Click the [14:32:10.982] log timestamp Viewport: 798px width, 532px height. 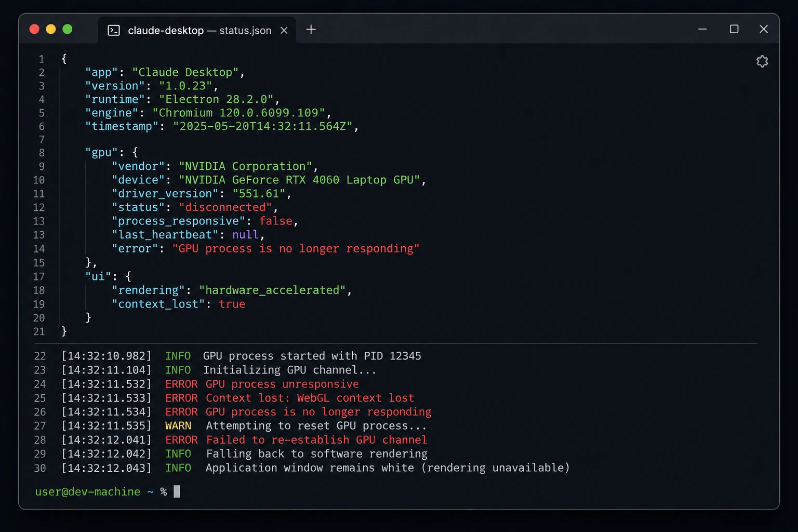[x=107, y=356]
